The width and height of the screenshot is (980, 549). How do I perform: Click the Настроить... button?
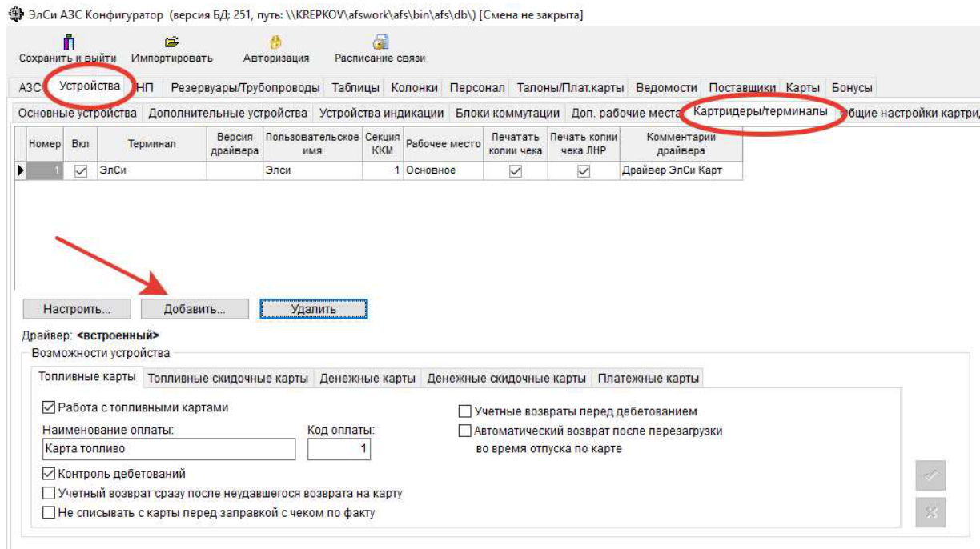tap(77, 309)
